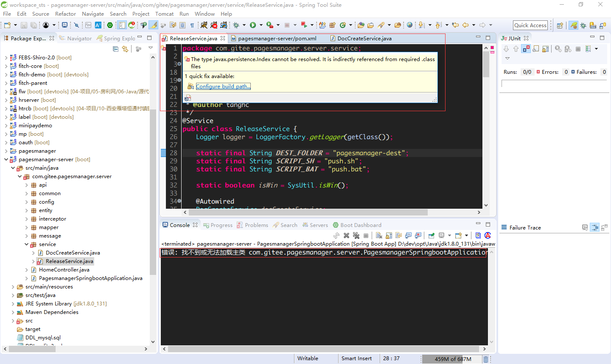This screenshot has height=364, width=611.
Task: Expand Maven Dependencies node
Action: [x=13, y=312]
